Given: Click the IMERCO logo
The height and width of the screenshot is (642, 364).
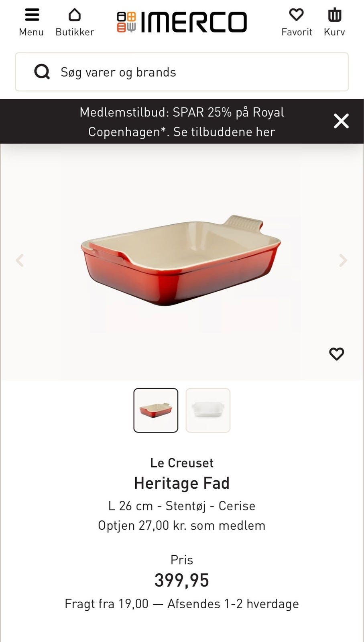Looking at the screenshot, I should click(x=182, y=22).
